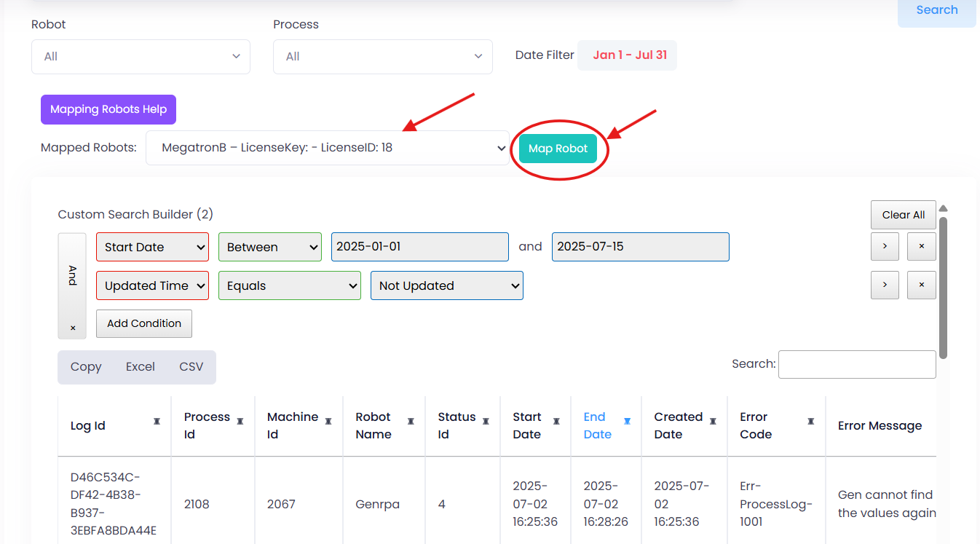
Task: Open the Process filter dropdown
Action: click(x=382, y=57)
